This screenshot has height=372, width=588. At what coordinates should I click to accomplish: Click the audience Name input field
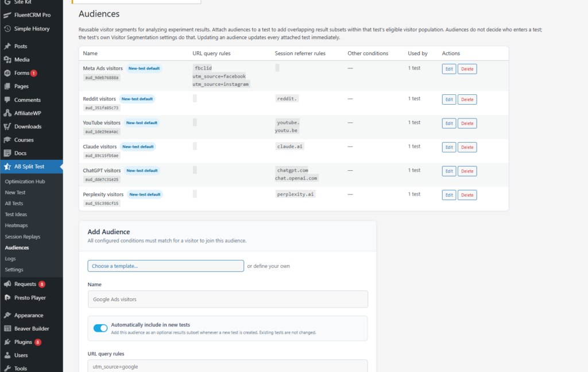pos(227,299)
